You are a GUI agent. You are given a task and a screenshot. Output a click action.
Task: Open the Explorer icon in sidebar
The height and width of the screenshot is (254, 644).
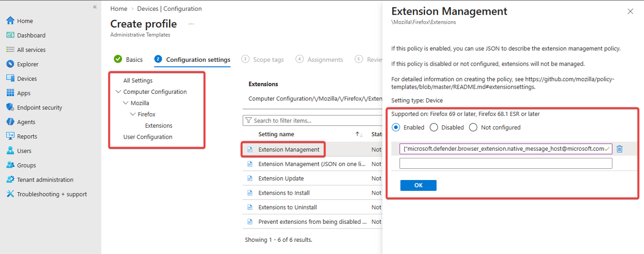pyautogui.click(x=10, y=64)
